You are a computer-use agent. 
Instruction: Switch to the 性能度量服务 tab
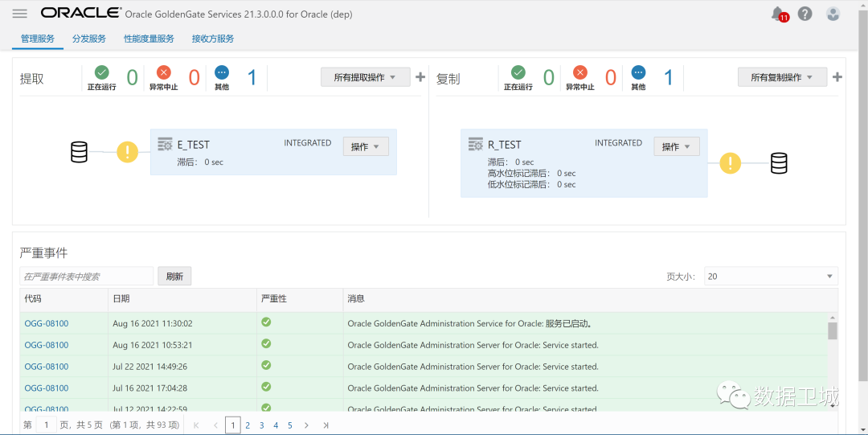click(x=149, y=39)
